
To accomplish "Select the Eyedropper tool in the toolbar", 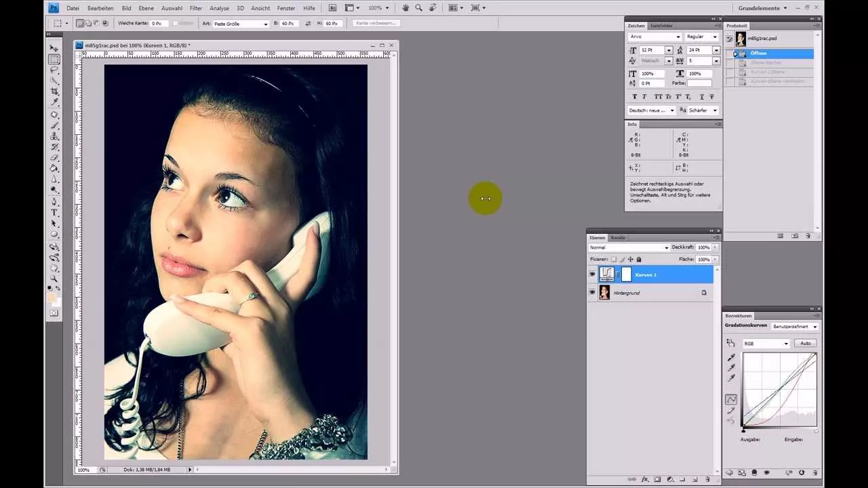I will 55,102.
